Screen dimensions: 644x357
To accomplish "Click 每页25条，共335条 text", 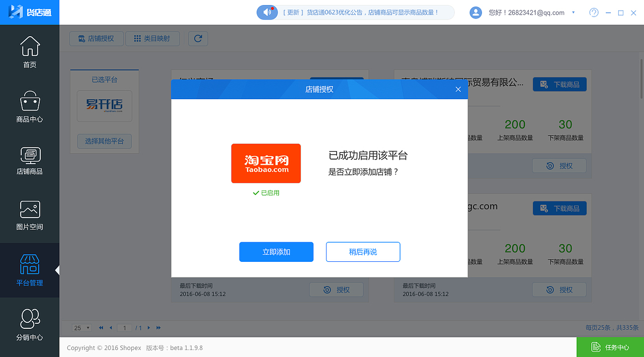I will pyautogui.click(x=612, y=328).
